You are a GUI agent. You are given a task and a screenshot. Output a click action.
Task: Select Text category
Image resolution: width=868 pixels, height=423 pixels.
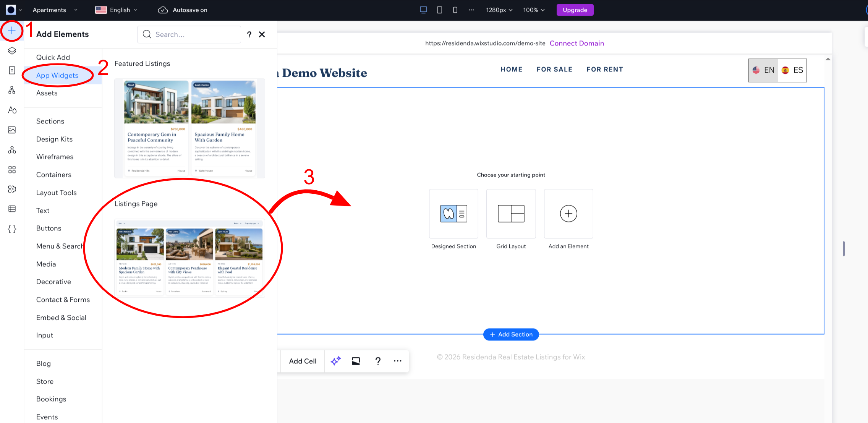[x=43, y=211]
